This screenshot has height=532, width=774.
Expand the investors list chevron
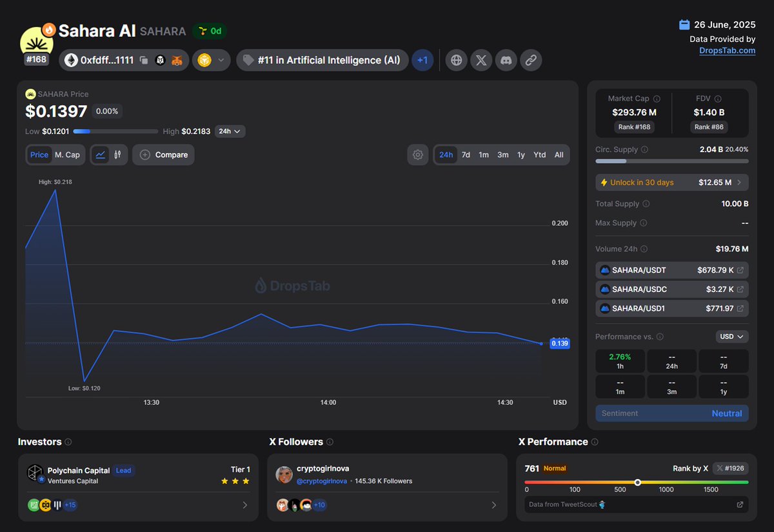pyautogui.click(x=245, y=505)
